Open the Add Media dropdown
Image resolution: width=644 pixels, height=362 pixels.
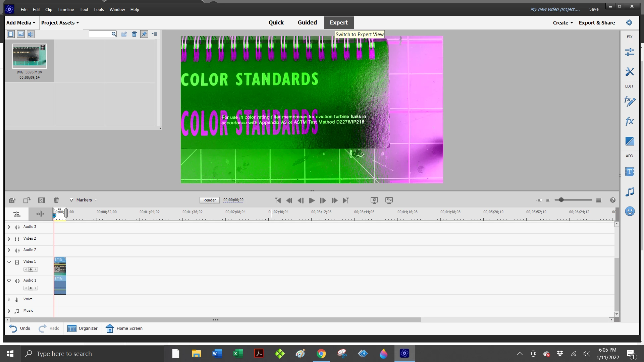(x=21, y=23)
